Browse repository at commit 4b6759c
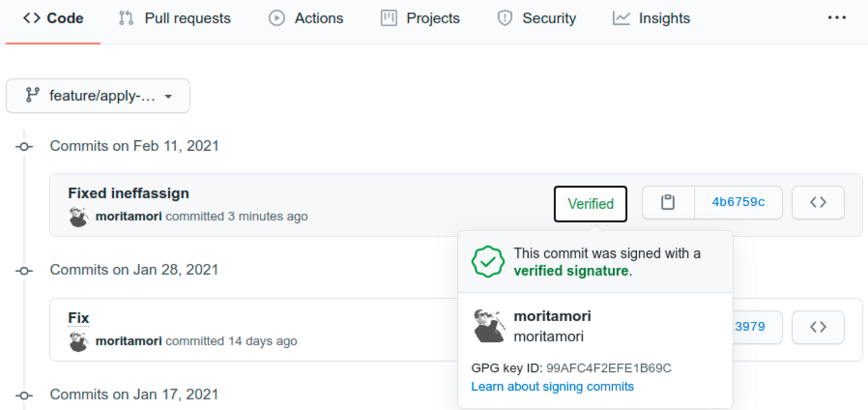Image resolution: width=868 pixels, height=410 pixels. 818,202
